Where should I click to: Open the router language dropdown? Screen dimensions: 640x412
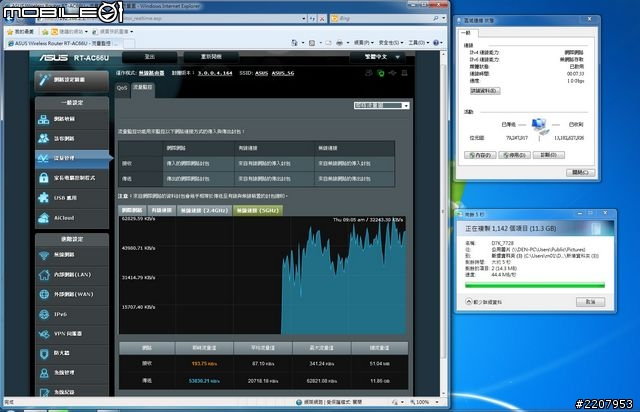(389, 57)
